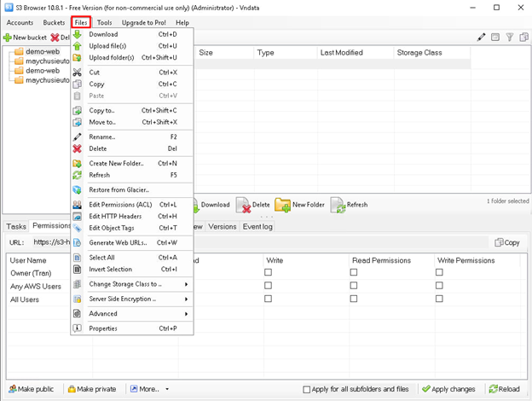Enable 'Apply for all subfolders and files'

307,390
